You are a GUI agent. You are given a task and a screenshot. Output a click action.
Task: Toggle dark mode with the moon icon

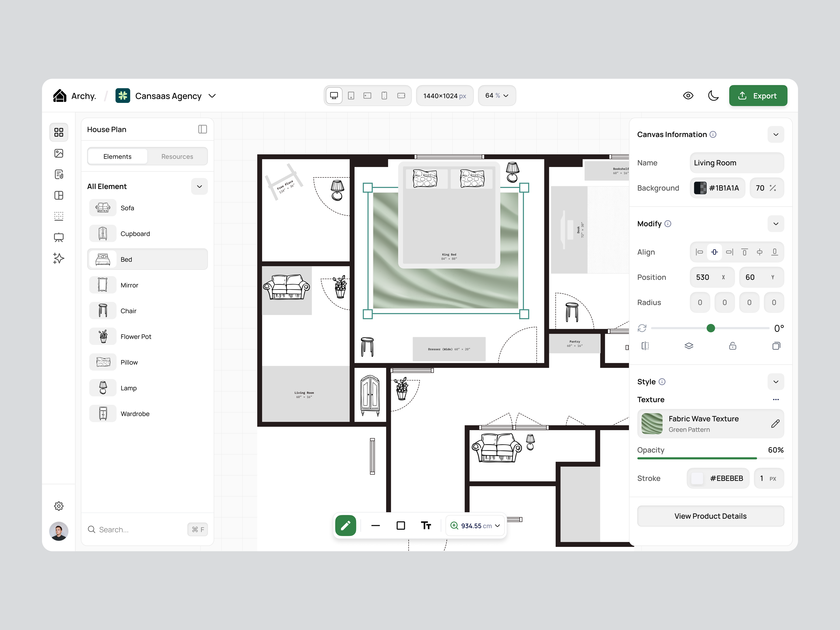(x=713, y=96)
